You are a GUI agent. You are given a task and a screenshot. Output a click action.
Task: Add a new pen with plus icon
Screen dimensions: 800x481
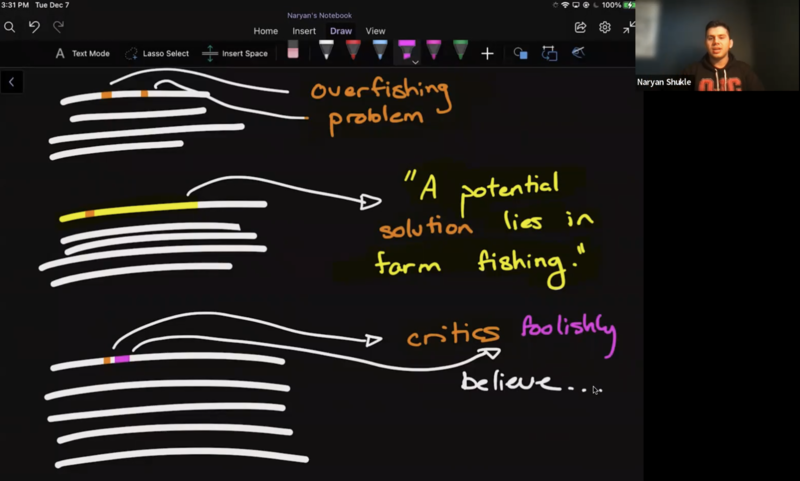click(487, 53)
